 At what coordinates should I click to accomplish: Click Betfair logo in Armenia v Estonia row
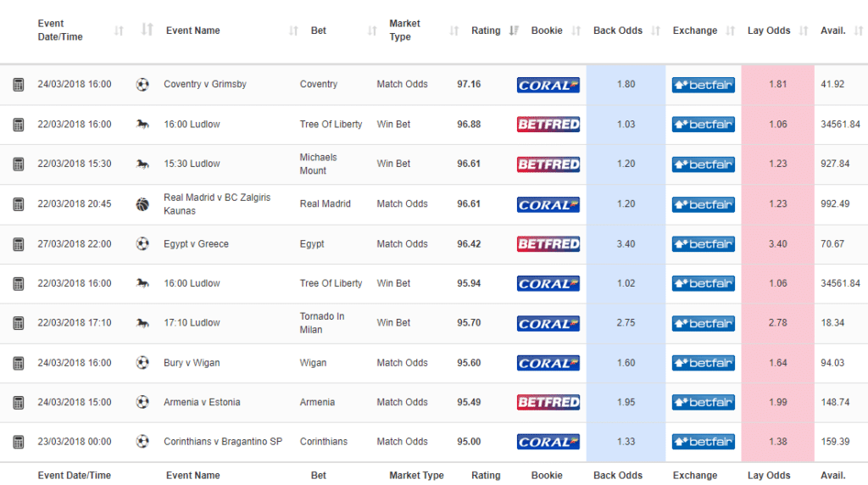(x=703, y=403)
